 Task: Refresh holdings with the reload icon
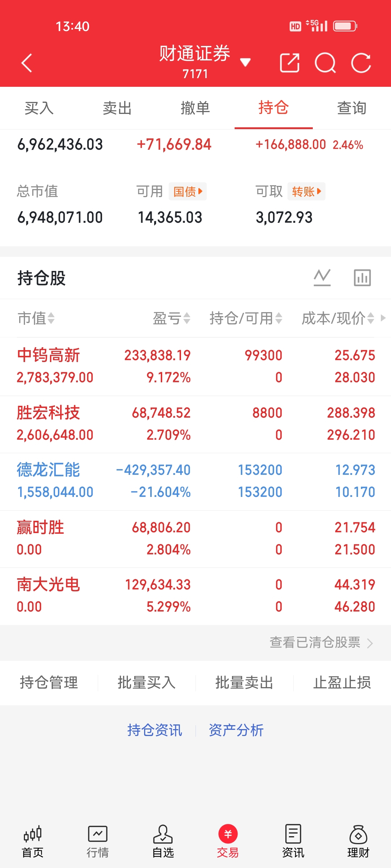coord(361,63)
